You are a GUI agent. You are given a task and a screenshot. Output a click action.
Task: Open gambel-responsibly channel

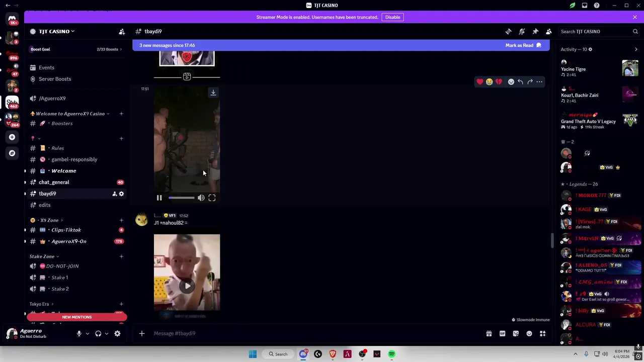point(75,159)
